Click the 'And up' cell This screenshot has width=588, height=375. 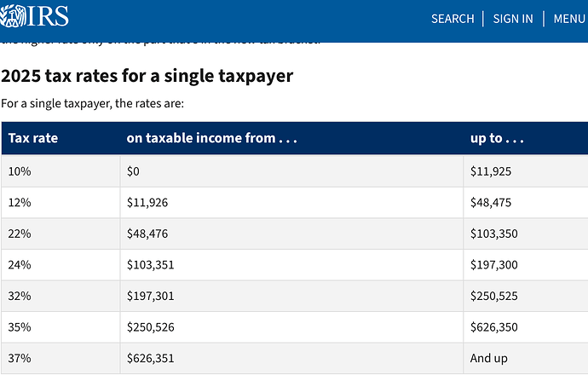click(x=526, y=358)
